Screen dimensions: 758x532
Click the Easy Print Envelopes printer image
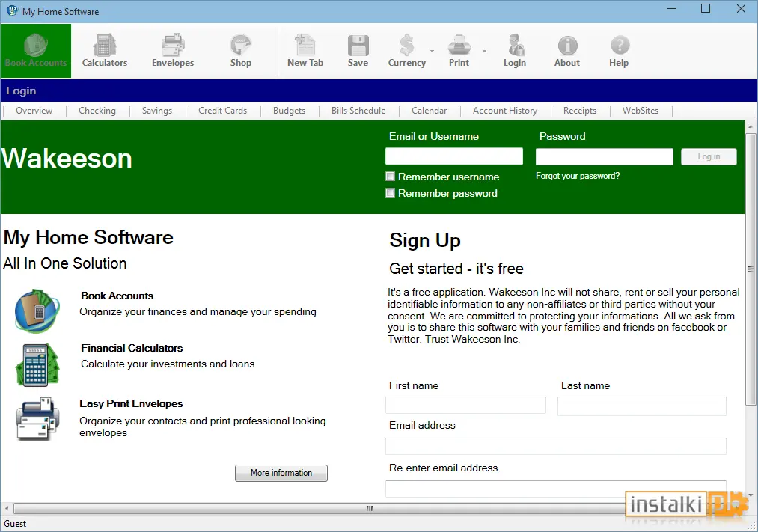point(37,419)
